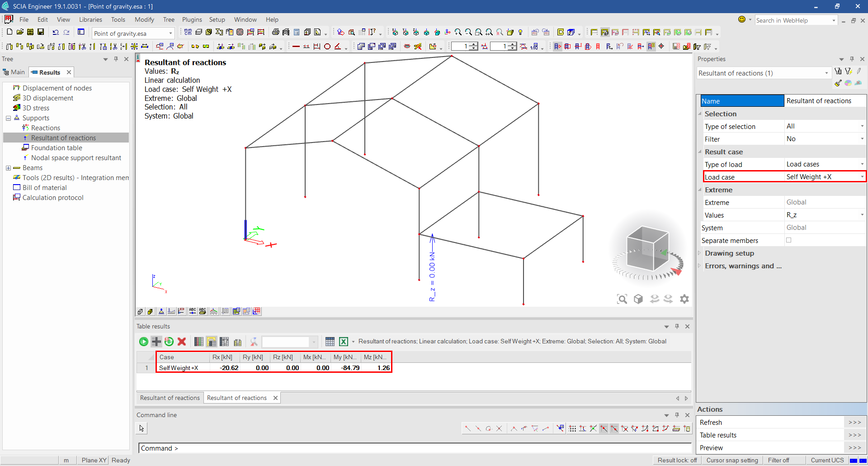Click the cube perspective icon in the viewport
Image resolution: width=868 pixels, height=466 pixels.
tap(638, 299)
